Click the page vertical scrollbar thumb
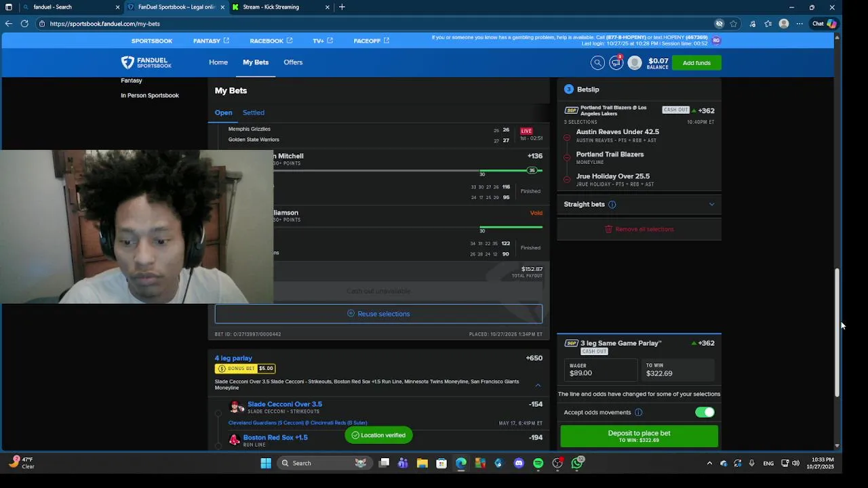 coord(837,332)
